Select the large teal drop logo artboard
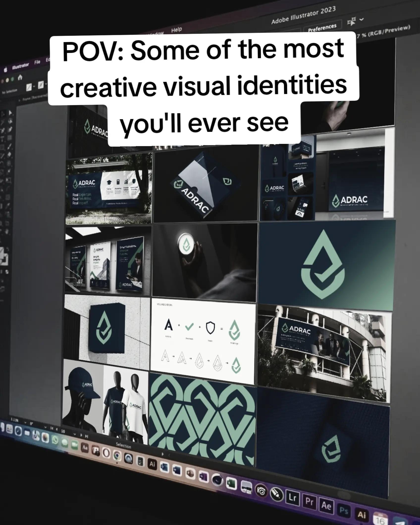The image size is (420, 525). point(326,265)
